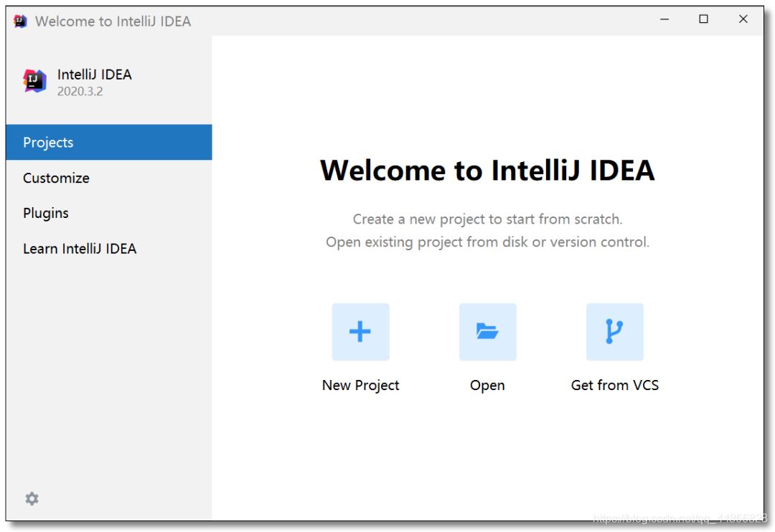Screen dimensions: 775x532
Task: Click the small app icon in title bar
Action: pos(20,21)
